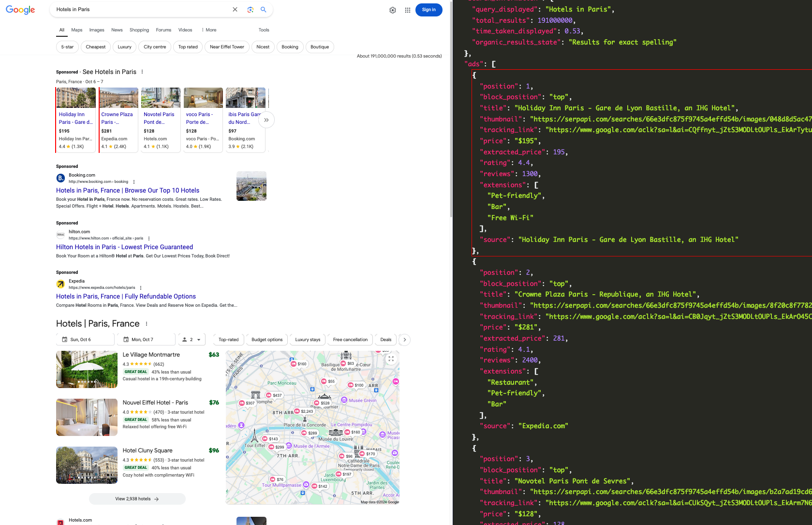
Task: Open the Crowne Plaza Paris sponsored card
Action: coord(118,120)
